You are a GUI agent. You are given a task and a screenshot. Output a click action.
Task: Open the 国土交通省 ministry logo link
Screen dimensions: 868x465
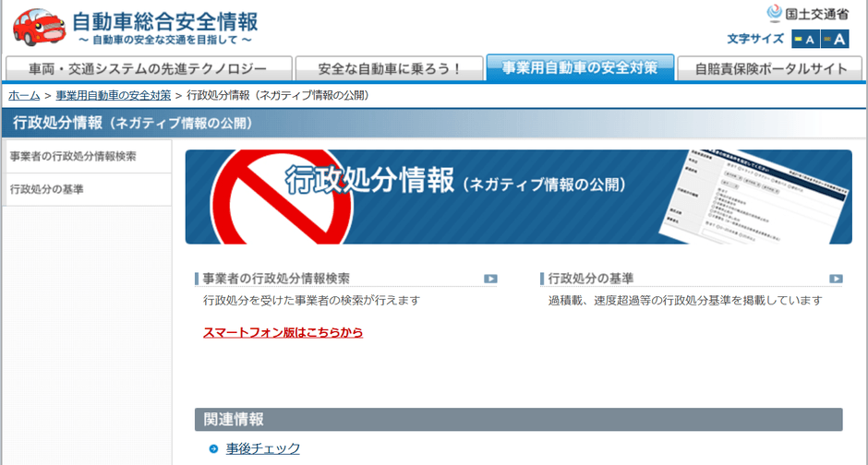pyautogui.click(x=808, y=13)
